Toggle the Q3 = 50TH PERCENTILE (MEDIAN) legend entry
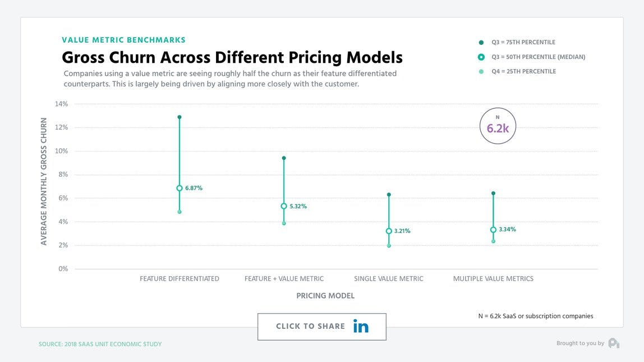 point(539,56)
